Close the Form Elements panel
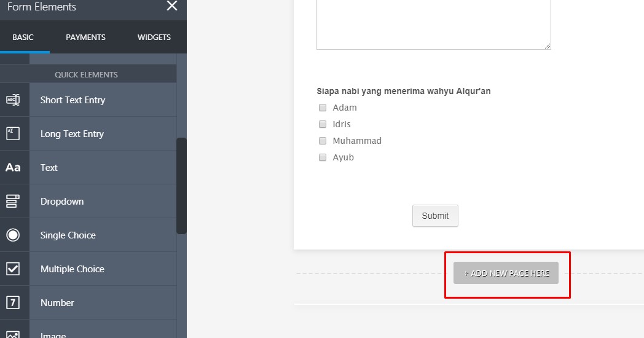 pyautogui.click(x=172, y=6)
